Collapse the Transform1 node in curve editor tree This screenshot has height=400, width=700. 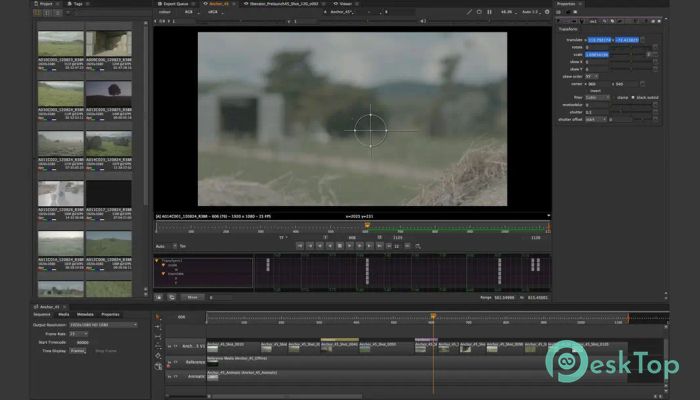157,260
